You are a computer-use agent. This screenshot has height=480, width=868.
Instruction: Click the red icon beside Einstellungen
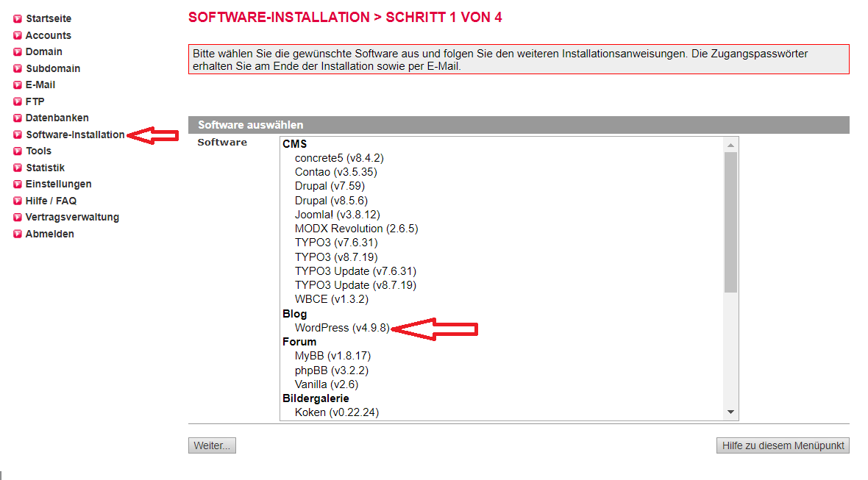[18, 185]
